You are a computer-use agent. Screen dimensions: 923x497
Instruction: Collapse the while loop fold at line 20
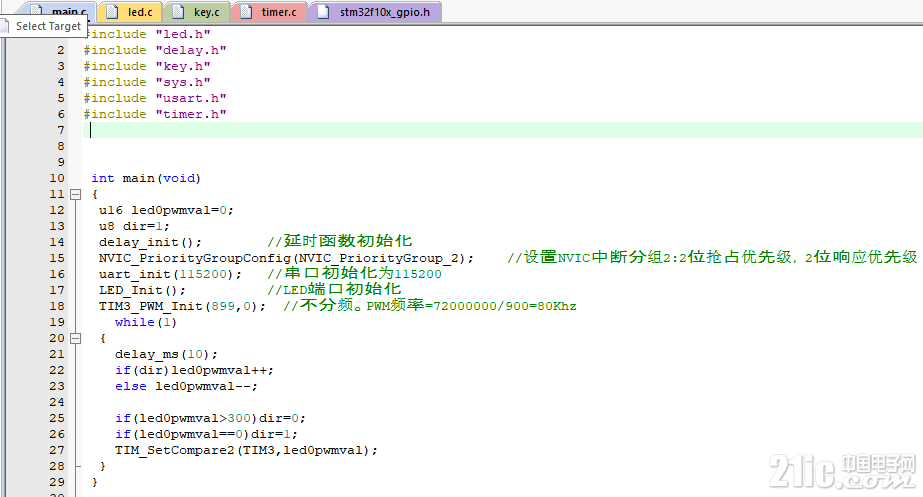tap(75, 338)
